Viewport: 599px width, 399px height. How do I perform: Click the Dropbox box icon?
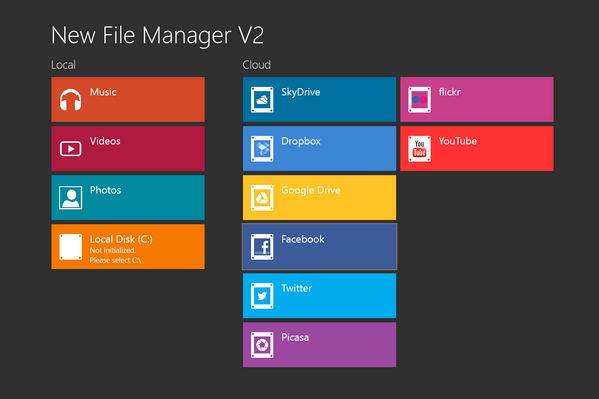(262, 149)
